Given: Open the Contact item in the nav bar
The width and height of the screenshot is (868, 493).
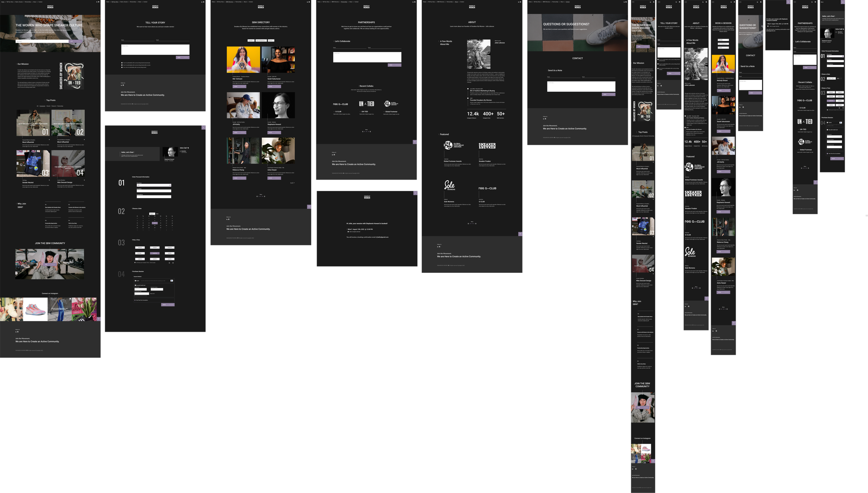Looking at the screenshot, I should pos(41,2).
